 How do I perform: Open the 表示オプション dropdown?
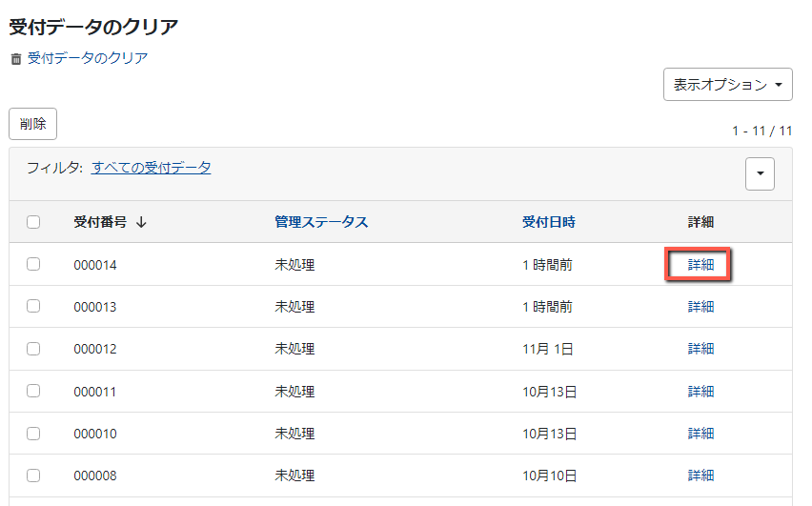[x=728, y=84]
